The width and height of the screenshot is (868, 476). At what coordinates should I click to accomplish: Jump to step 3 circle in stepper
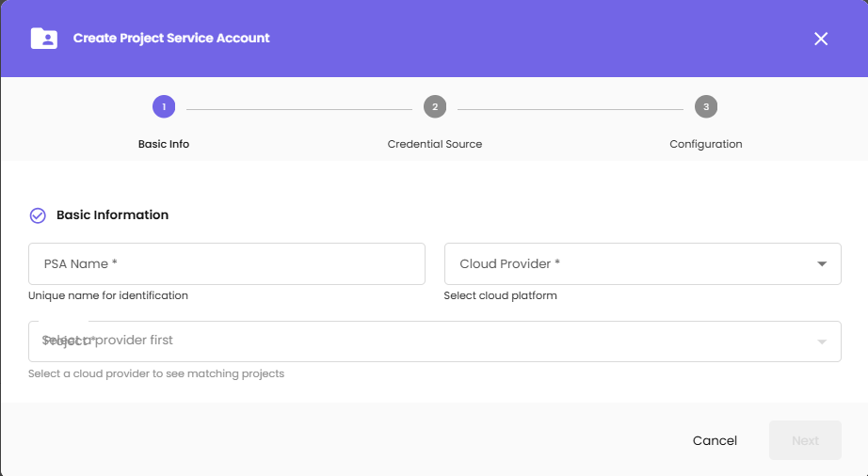[x=706, y=107]
